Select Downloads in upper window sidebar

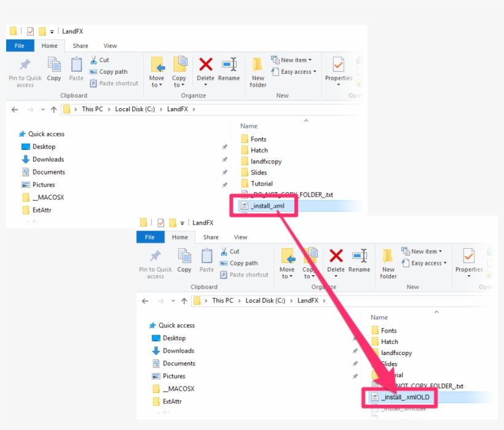pyautogui.click(x=43, y=159)
